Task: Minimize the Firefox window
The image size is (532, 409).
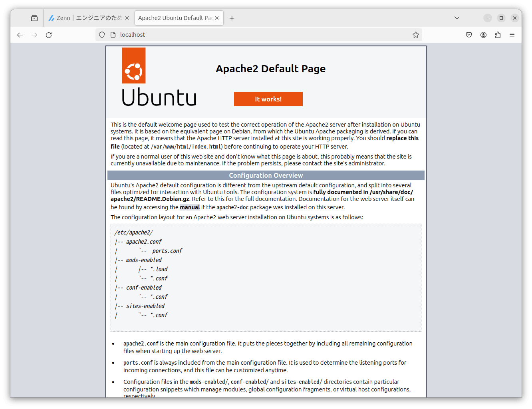Action: click(x=488, y=18)
